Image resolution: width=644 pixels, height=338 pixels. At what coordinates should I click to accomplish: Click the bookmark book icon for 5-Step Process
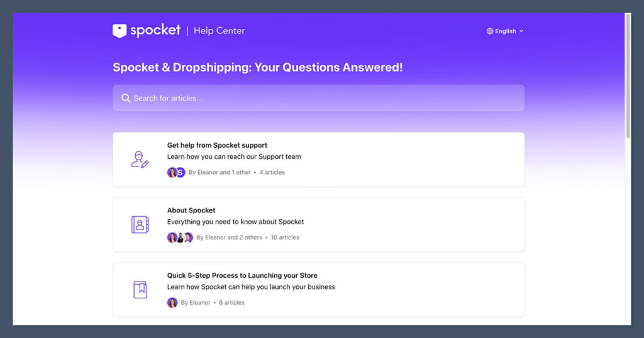click(140, 290)
